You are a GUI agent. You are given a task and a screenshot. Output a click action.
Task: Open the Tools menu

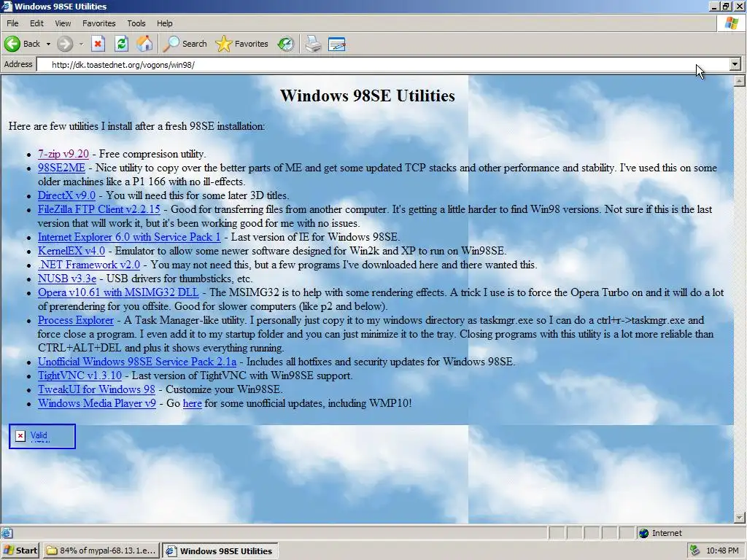pyautogui.click(x=136, y=23)
